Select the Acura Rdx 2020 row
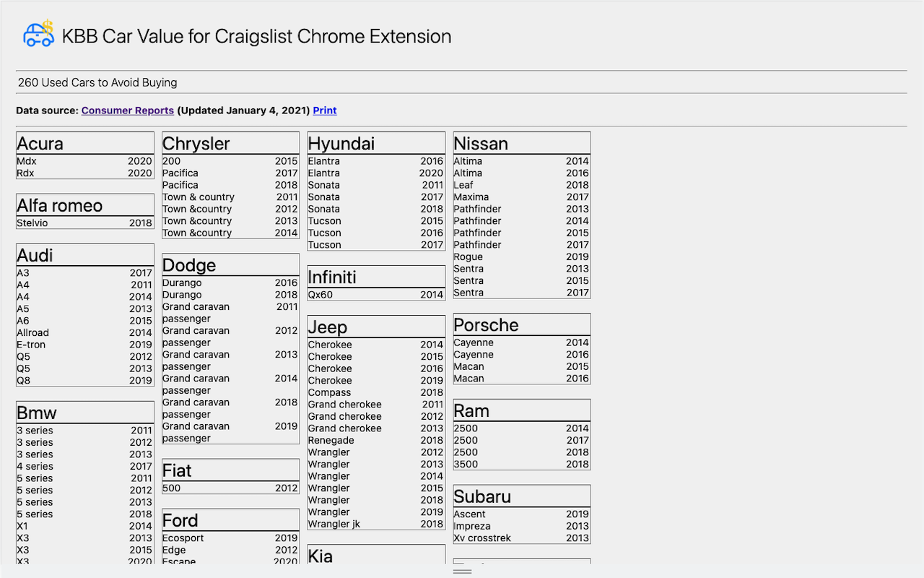The width and height of the screenshot is (924, 578). tap(85, 173)
